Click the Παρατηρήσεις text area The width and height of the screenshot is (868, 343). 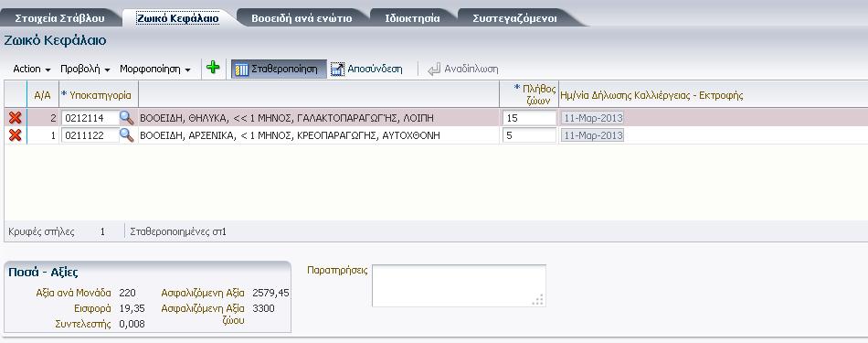(459, 285)
